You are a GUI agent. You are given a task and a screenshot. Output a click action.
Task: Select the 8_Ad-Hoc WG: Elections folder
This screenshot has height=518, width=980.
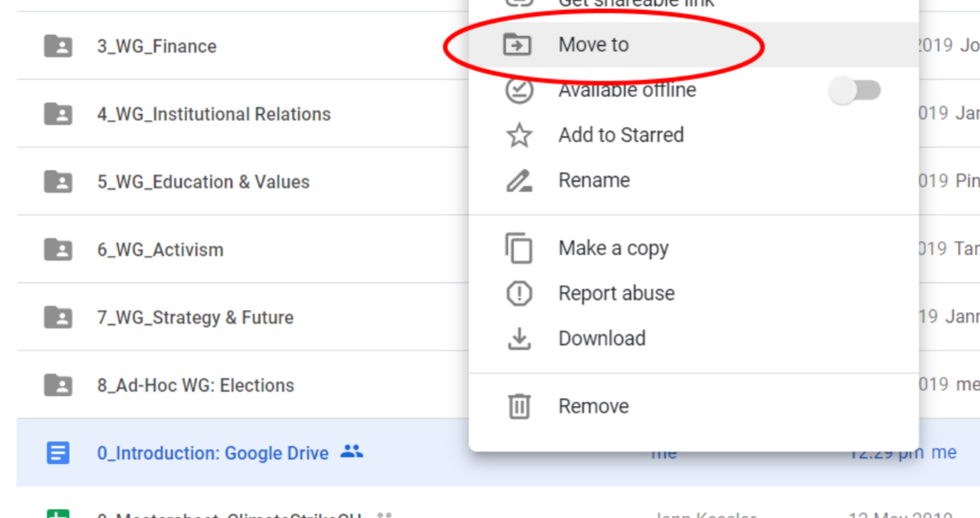(195, 385)
